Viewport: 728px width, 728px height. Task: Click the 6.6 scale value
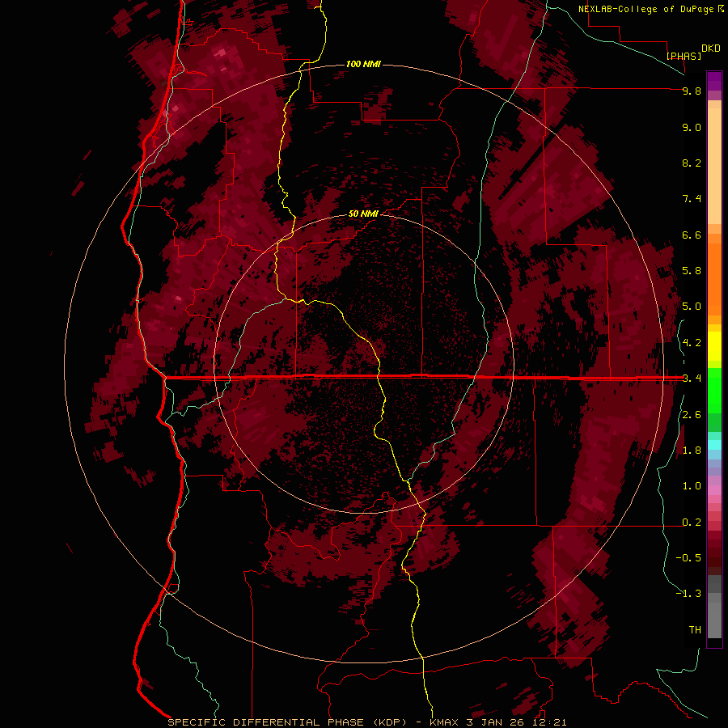(x=692, y=235)
